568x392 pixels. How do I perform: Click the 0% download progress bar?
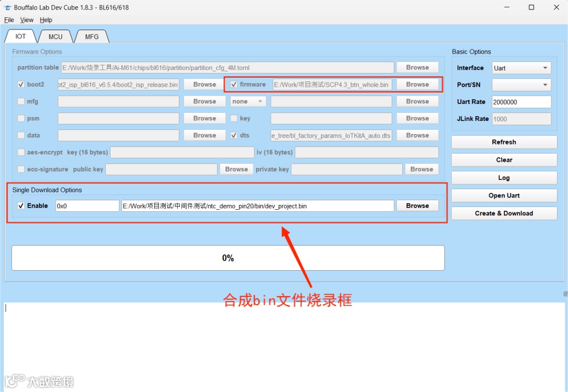[228, 257]
